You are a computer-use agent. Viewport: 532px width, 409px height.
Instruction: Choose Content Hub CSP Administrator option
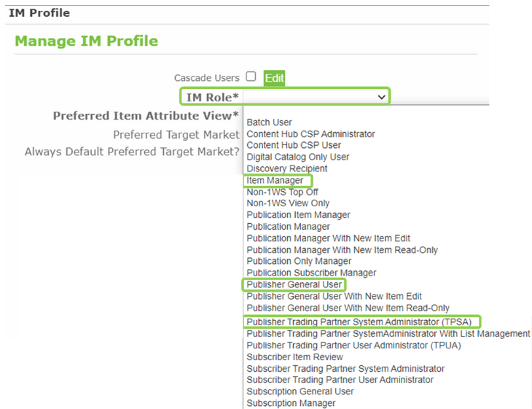310,134
